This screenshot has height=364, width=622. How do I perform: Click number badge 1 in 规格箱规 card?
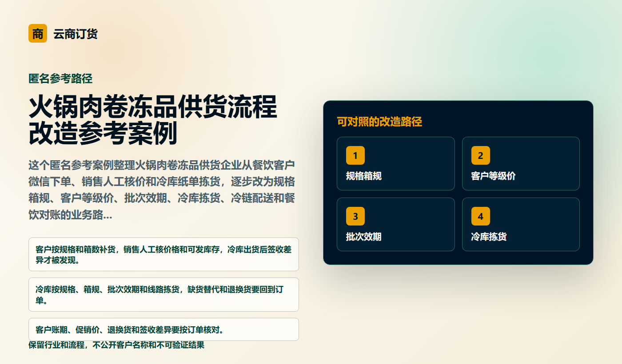pos(355,155)
